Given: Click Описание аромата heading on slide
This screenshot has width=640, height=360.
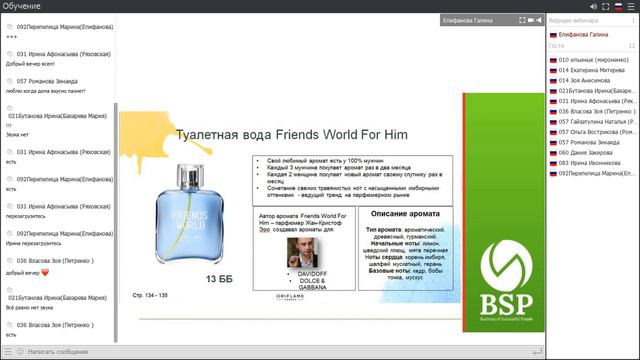Looking at the screenshot, I should pyautogui.click(x=405, y=213).
